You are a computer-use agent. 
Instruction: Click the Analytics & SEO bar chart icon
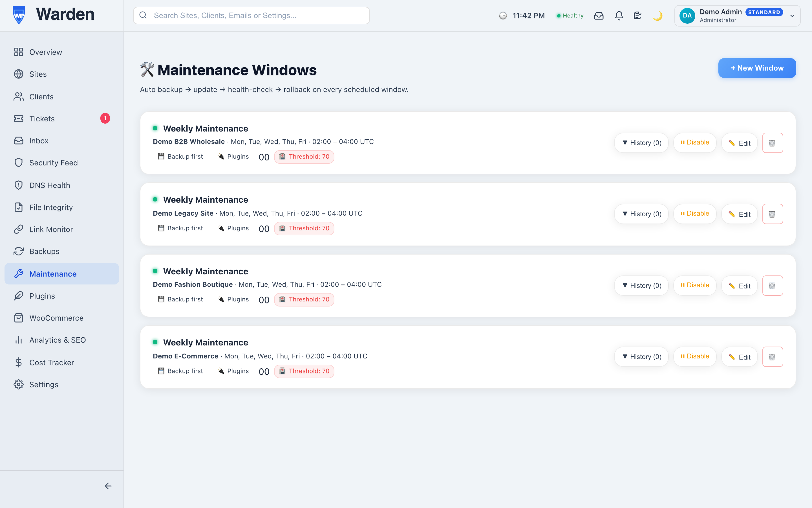click(x=19, y=340)
